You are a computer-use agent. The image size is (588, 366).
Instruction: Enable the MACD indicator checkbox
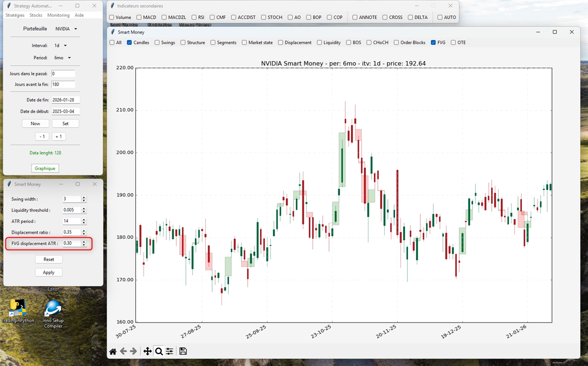(139, 18)
